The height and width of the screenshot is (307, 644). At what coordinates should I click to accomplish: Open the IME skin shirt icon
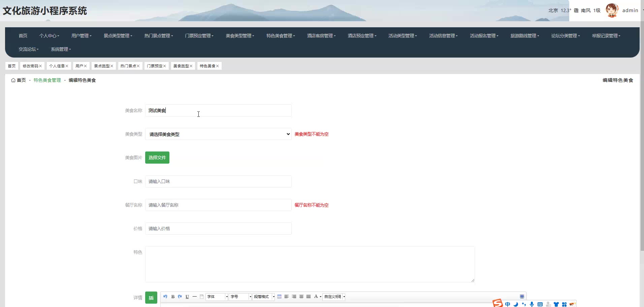point(556,304)
